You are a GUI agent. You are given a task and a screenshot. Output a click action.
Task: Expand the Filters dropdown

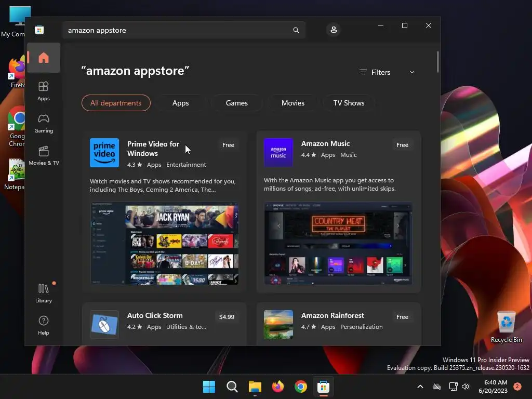[387, 72]
